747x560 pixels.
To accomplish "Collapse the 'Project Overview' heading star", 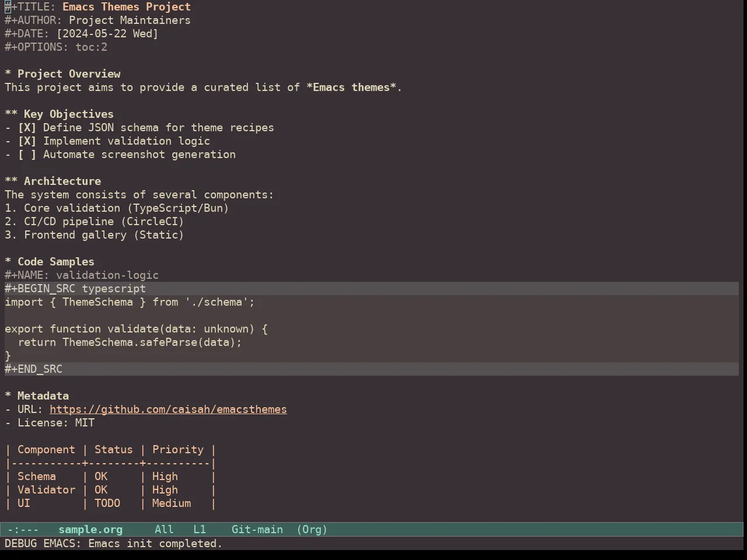I will (x=8, y=74).
